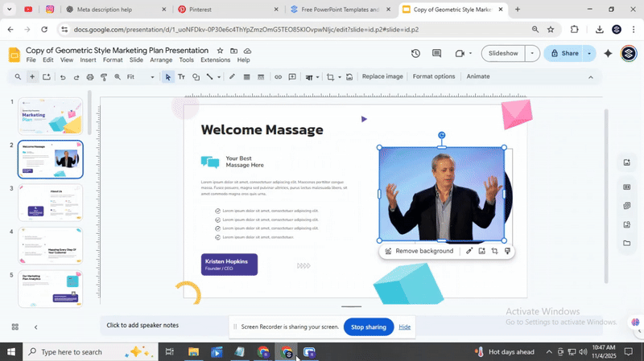Select the Text box tool
The height and width of the screenshot is (361, 644).
181,77
